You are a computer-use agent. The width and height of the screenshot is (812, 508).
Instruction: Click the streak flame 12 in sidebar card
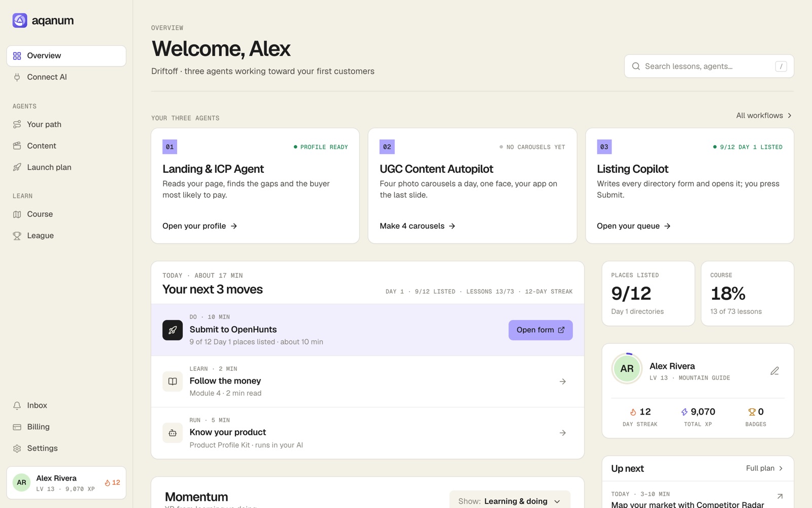(112, 483)
